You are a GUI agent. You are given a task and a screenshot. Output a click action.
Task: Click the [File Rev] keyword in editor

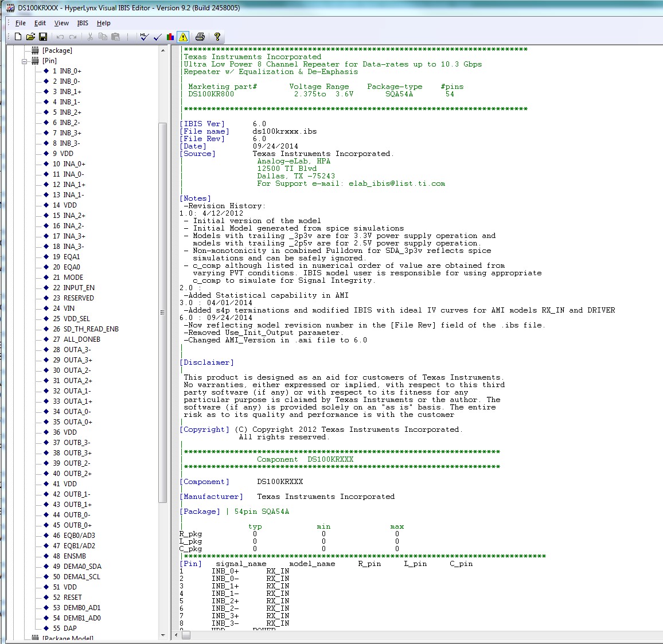(x=202, y=139)
